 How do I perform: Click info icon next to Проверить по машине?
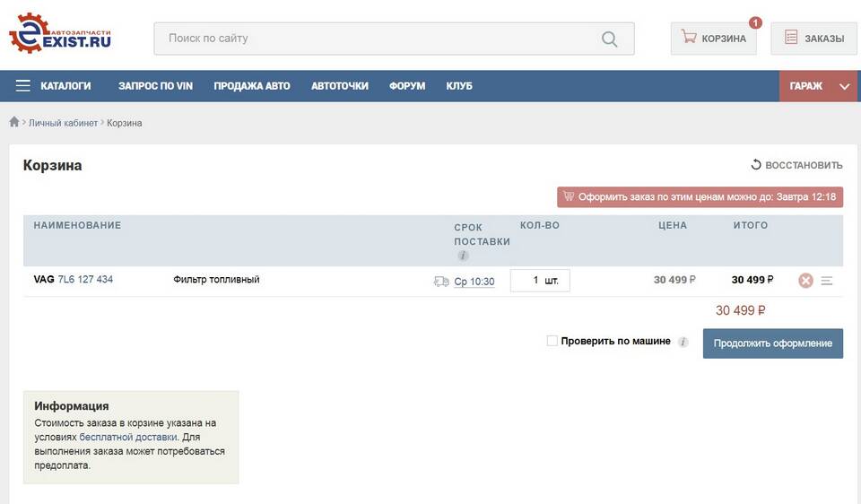tap(683, 342)
